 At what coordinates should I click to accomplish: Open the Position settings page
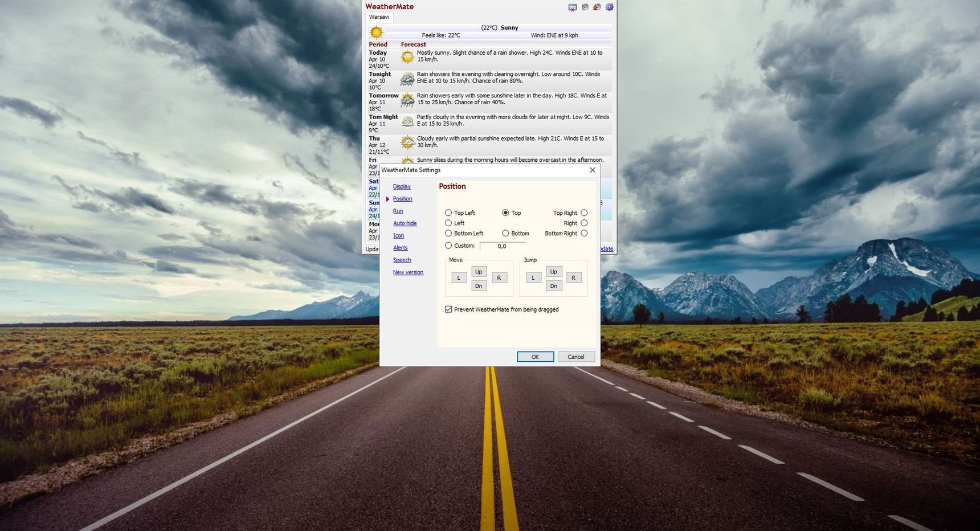coord(402,199)
